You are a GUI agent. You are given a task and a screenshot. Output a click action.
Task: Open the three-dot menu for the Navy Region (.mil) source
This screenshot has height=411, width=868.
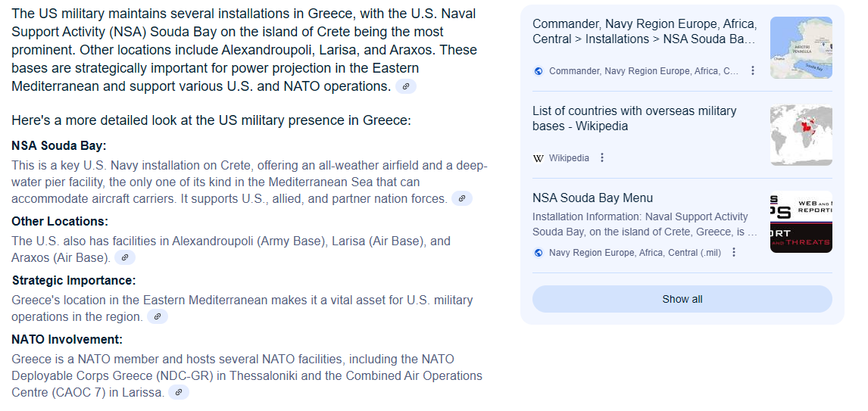coord(733,252)
